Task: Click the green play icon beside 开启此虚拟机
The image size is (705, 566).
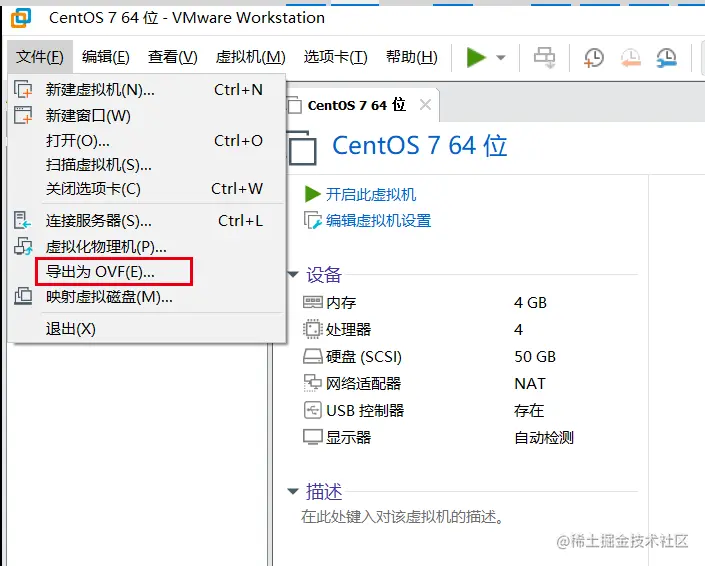Action: [x=312, y=194]
